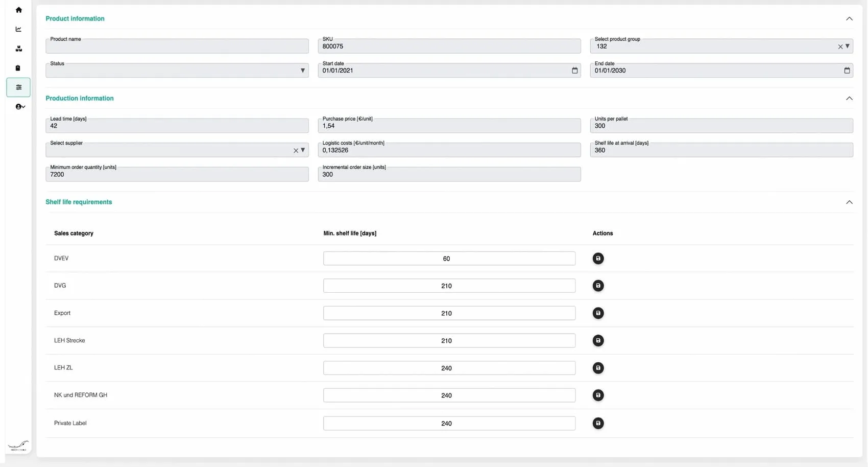Save the Private Label shelf life value
The image size is (868, 467).
(598, 423)
